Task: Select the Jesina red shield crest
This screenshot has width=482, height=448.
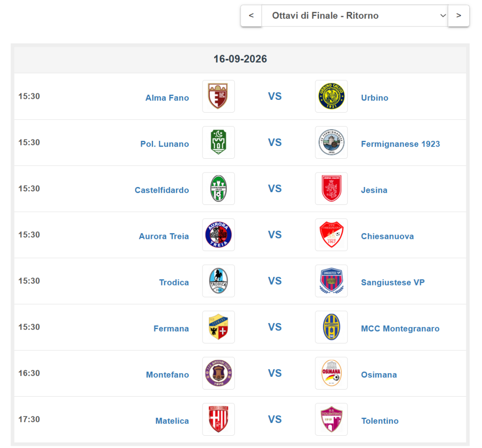Action: pyautogui.click(x=331, y=188)
